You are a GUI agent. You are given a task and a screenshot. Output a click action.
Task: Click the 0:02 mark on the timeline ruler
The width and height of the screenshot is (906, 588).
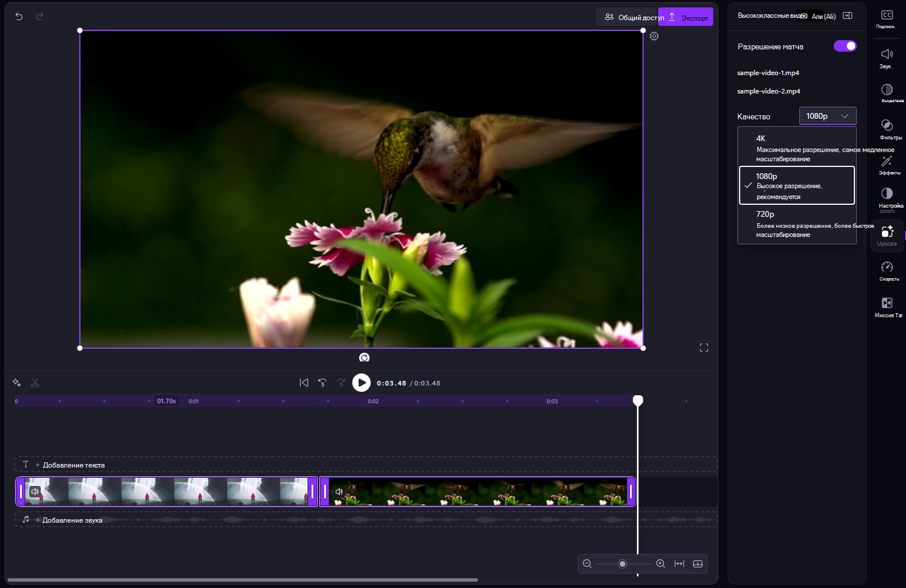(373, 401)
